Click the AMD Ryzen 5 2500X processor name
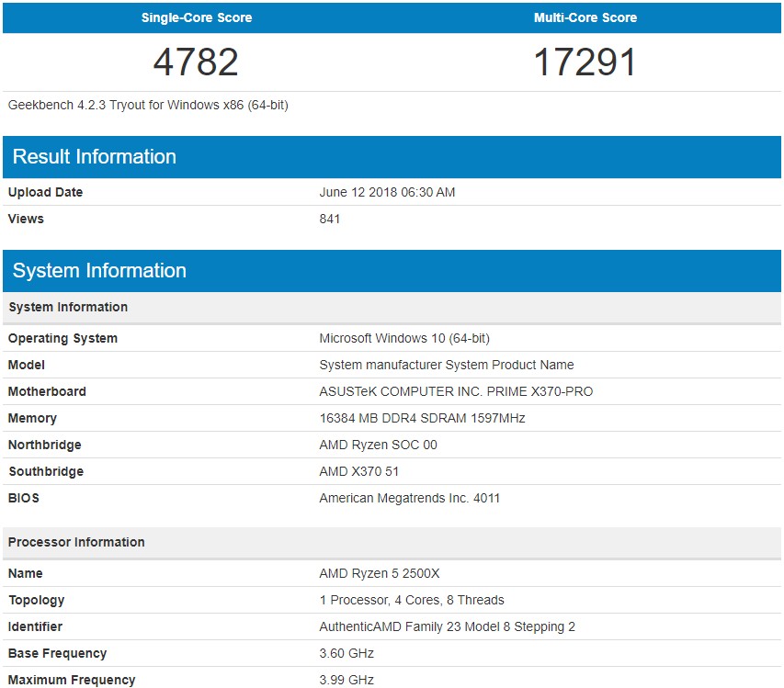This screenshot has height=688, width=784. tap(380, 573)
